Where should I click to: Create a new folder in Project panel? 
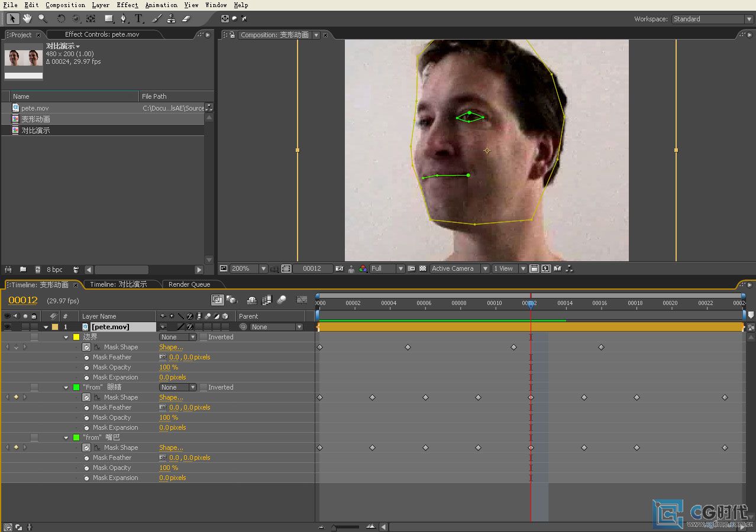pos(23,269)
